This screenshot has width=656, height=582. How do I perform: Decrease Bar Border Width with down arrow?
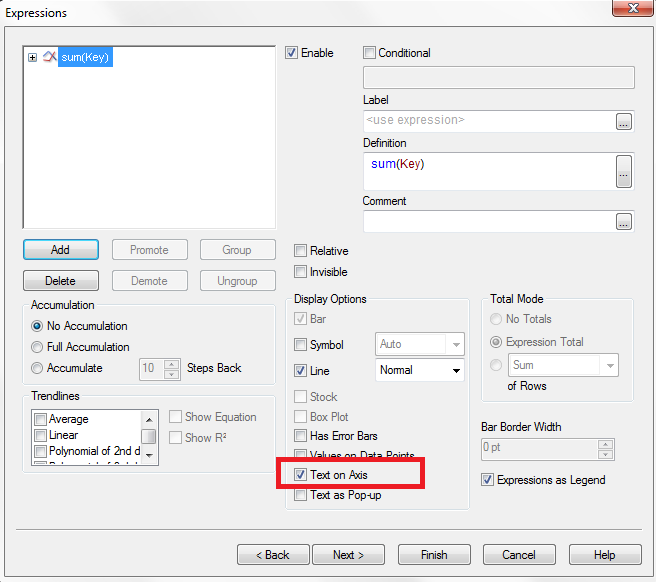pos(605,455)
